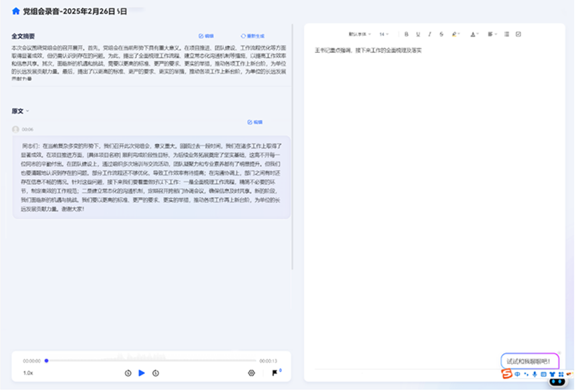
Task: Toggle the checklist icon in the editor toolbar
Action: (x=518, y=35)
